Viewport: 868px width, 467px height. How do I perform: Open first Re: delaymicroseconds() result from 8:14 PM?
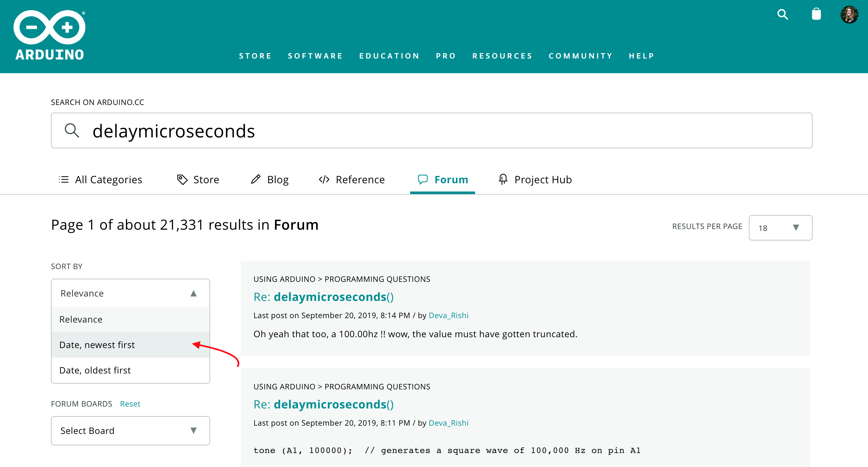tap(324, 296)
